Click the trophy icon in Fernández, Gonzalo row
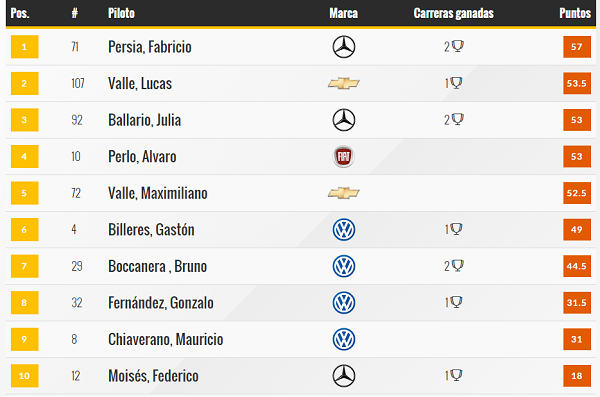Image resolution: width=600 pixels, height=397 pixels. click(x=456, y=302)
